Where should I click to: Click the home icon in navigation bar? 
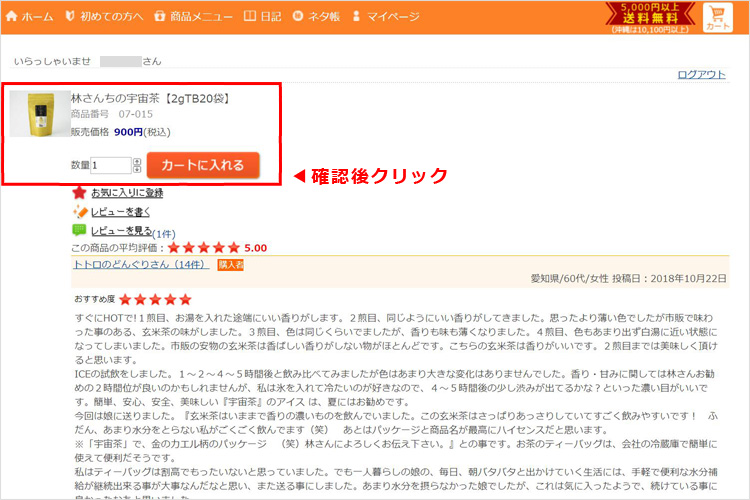[11, 17]
